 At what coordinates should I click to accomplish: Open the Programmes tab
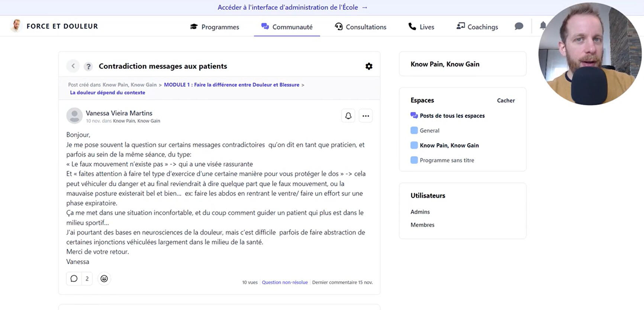tap(215, 27)
